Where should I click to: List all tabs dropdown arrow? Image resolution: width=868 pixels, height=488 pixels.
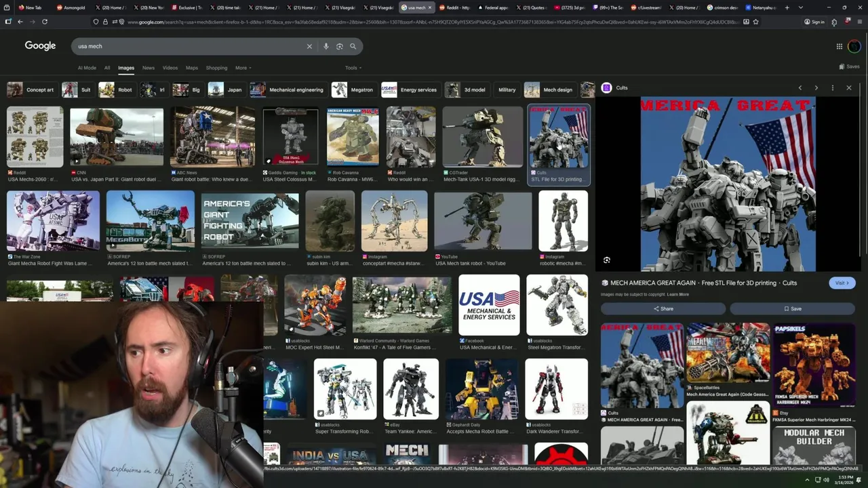[x=800, y=7]
